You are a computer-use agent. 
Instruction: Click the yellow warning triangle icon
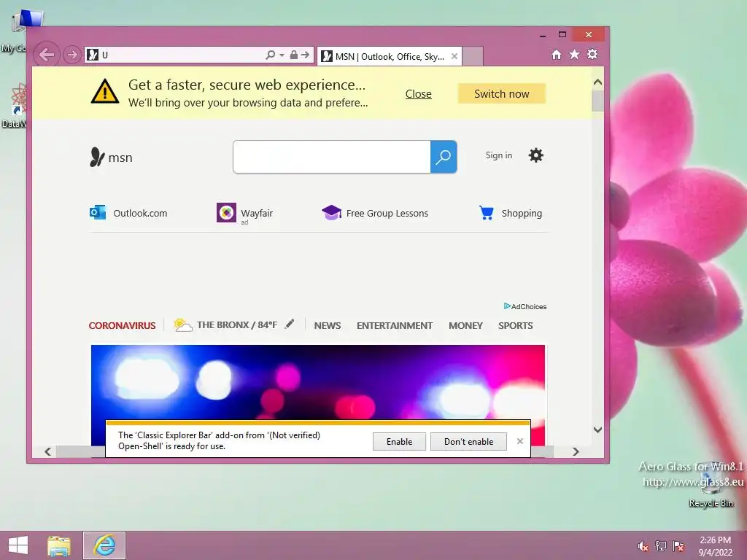coord(105,91)
